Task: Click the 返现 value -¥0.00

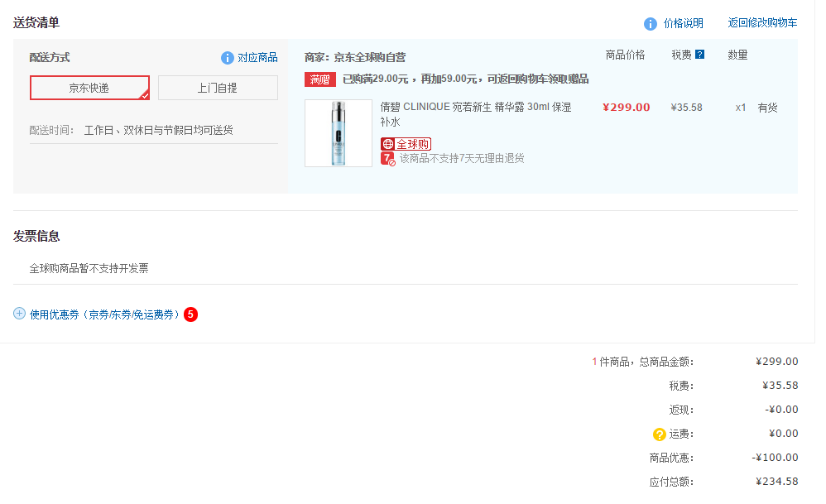Action: pos(782,409)
